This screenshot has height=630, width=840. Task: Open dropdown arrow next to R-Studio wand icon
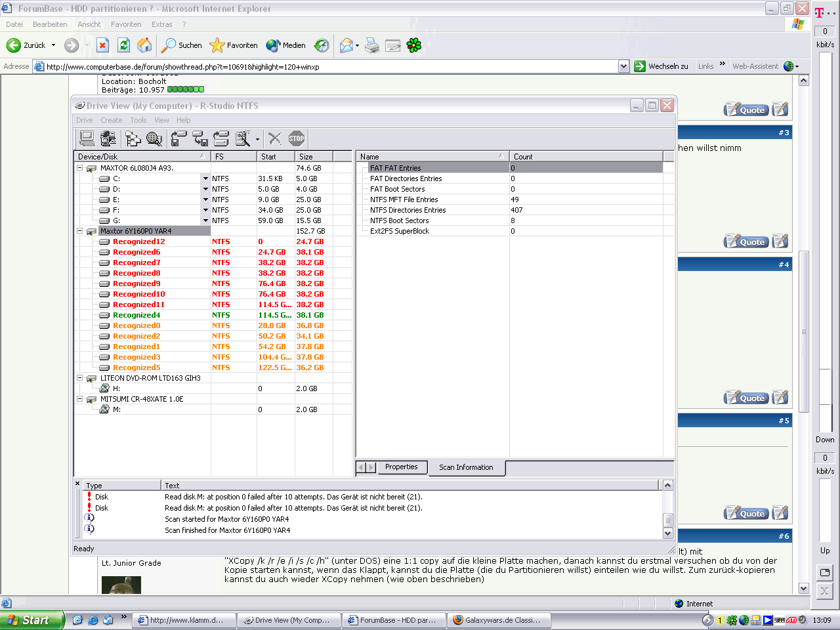[257, 139]
